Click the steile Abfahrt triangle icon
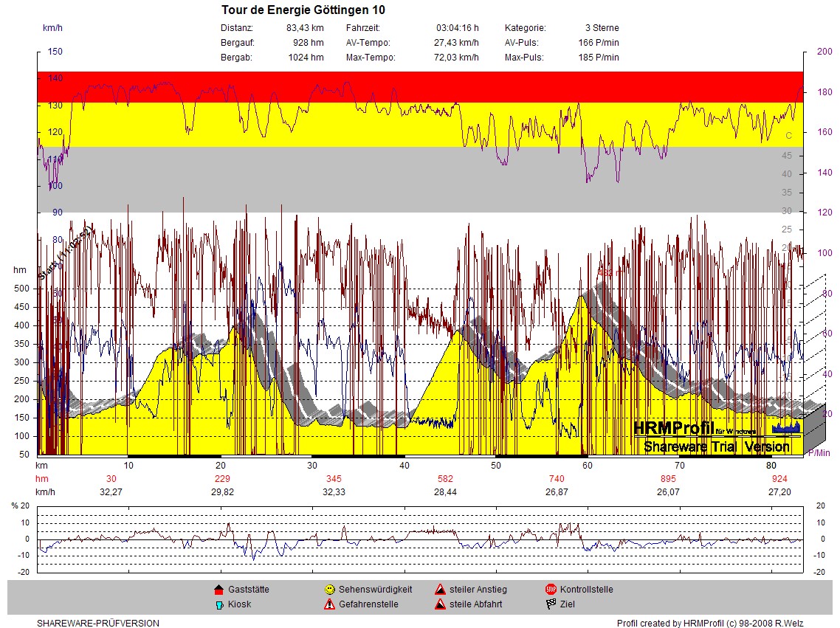This screenshot has height=628, width=840. click(x=440, y=604)
